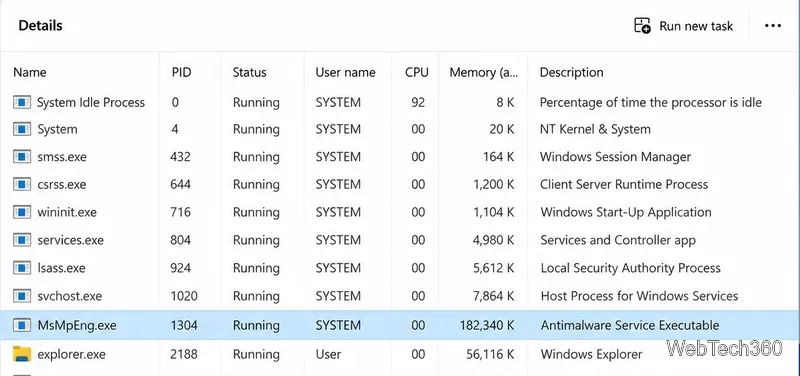Viewport: 800px width, 376px height.
Task: Sort by the Description column header
Action: [x=571, y=72]
